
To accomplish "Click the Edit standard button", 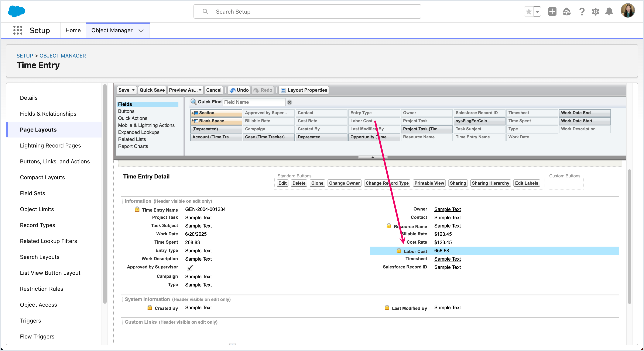I will (x=282, y=183).
